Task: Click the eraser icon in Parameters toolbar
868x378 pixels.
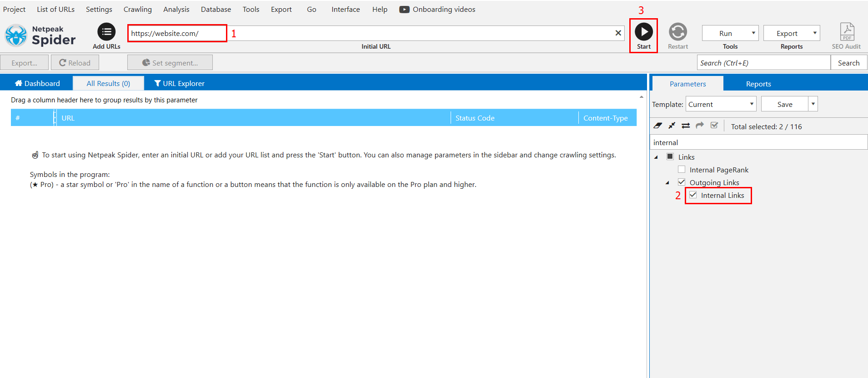Action: click(x=657, y=126)
